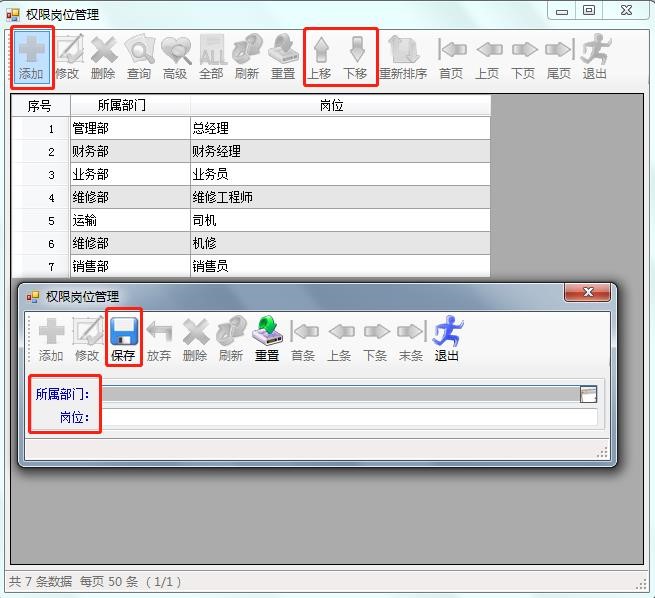Screen dimensions: 655x598
Task: Select the 机修 cell in row 6
Action: 340,243
